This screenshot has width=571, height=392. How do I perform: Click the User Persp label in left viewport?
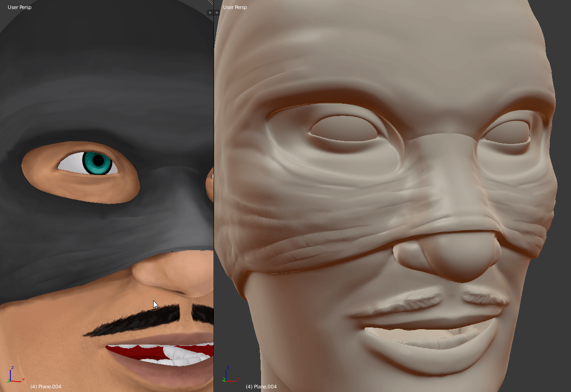pos(19,7)
